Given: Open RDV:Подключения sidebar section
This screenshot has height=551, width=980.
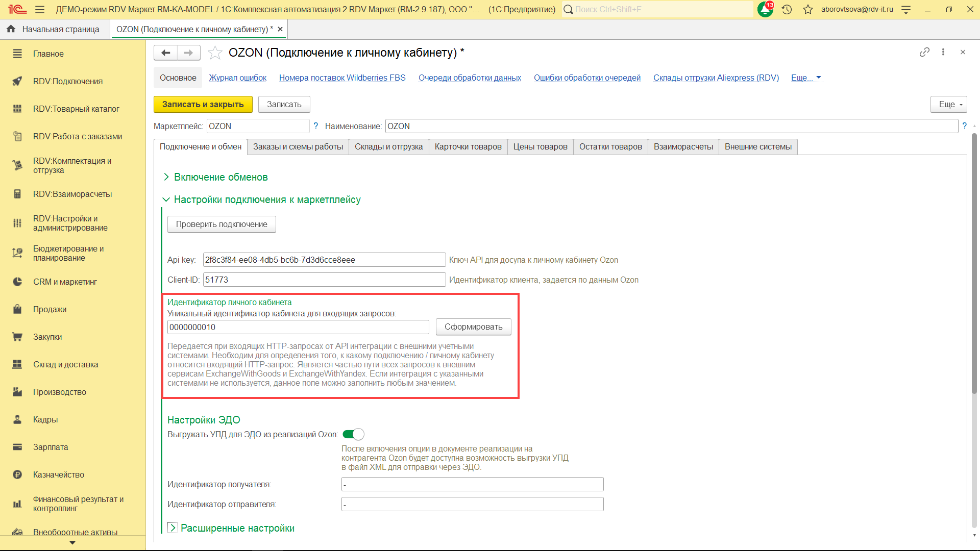Looking at the screenshot, I should 68,81.
